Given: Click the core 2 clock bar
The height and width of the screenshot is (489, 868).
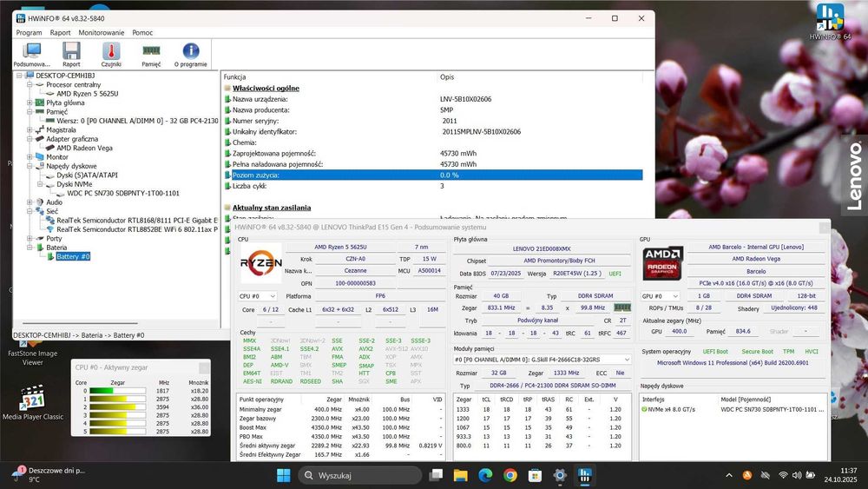Looking at the screenshot, I should pos(117,407).
